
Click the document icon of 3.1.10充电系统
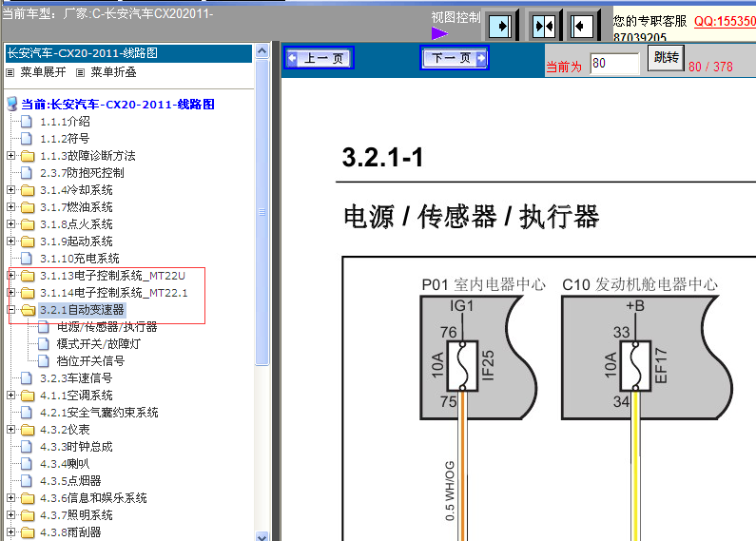point(27,259)
